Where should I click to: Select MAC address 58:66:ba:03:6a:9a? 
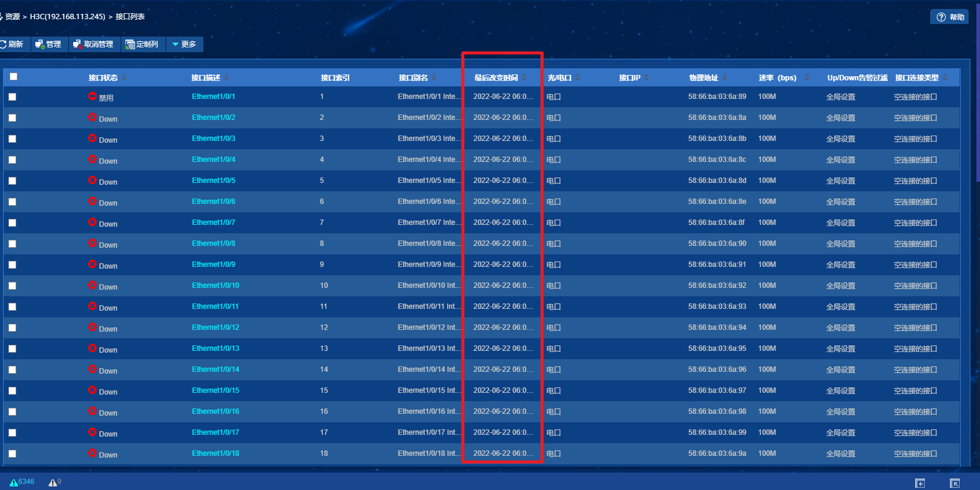(717, 453)
